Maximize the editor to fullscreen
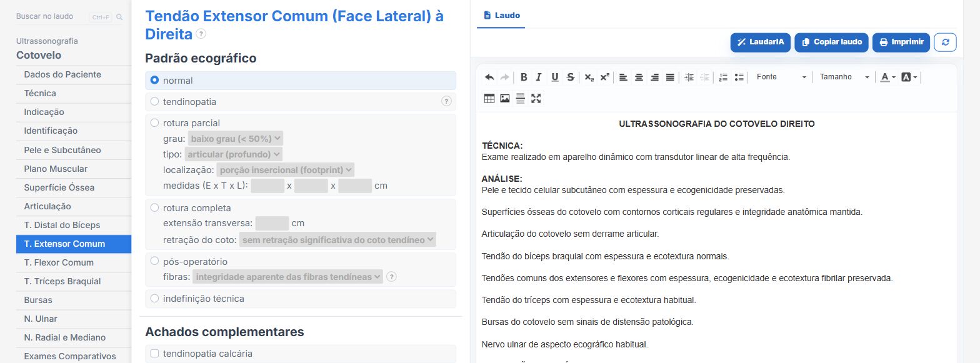The width and height of the screenshot is (980, 363). click(536, 98)
